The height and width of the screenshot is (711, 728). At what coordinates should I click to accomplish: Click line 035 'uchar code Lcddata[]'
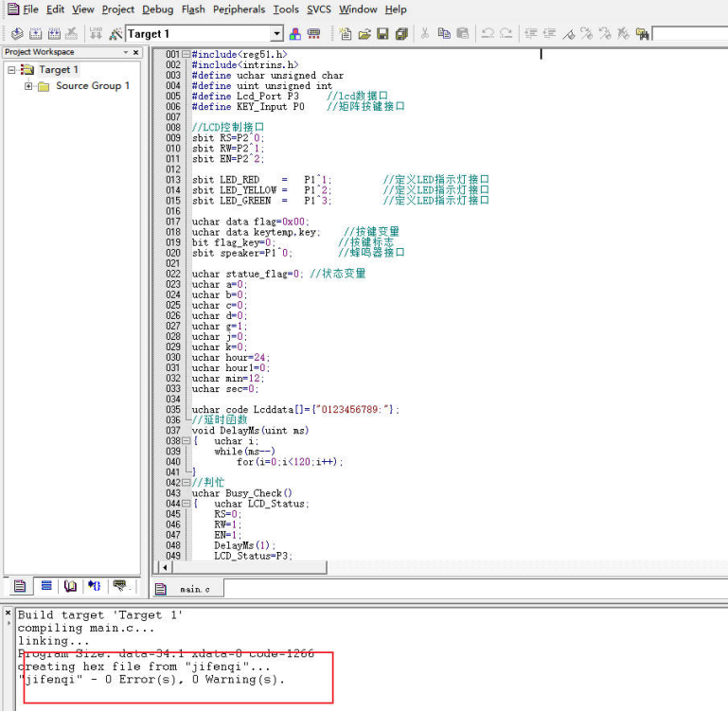click(x=294, y=410)
